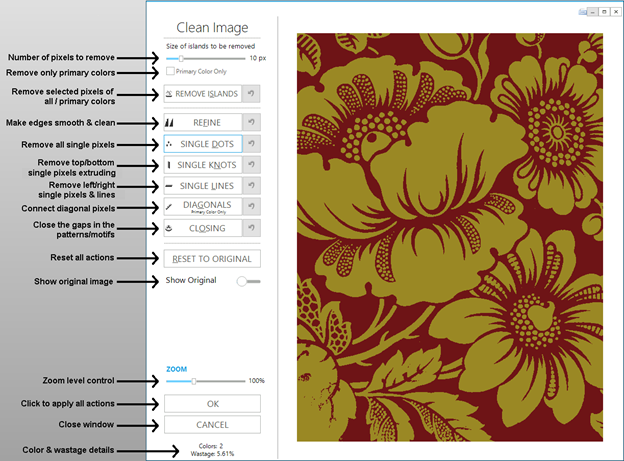Image resolution: width=624 pixels, height=461 pixels.
Task: Confirm changes with the OK button
Action: [212, 403]
